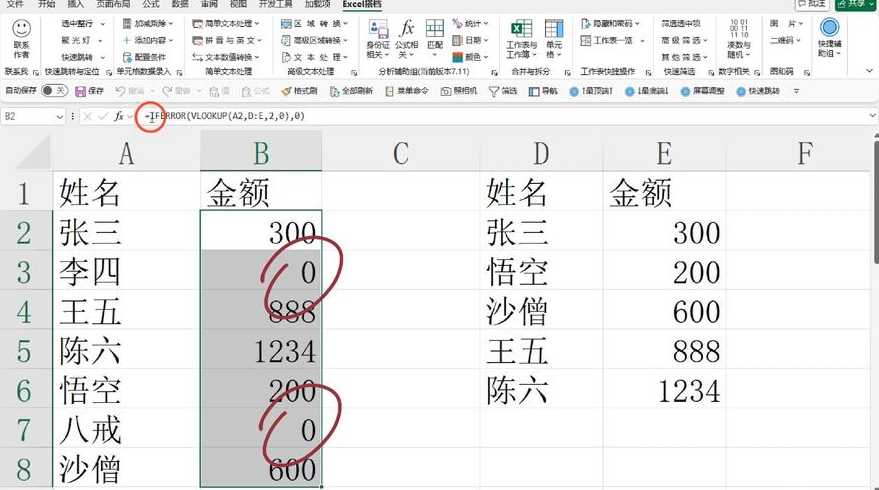
Task: Open the 统计 tool
Action: click(470, 24)
